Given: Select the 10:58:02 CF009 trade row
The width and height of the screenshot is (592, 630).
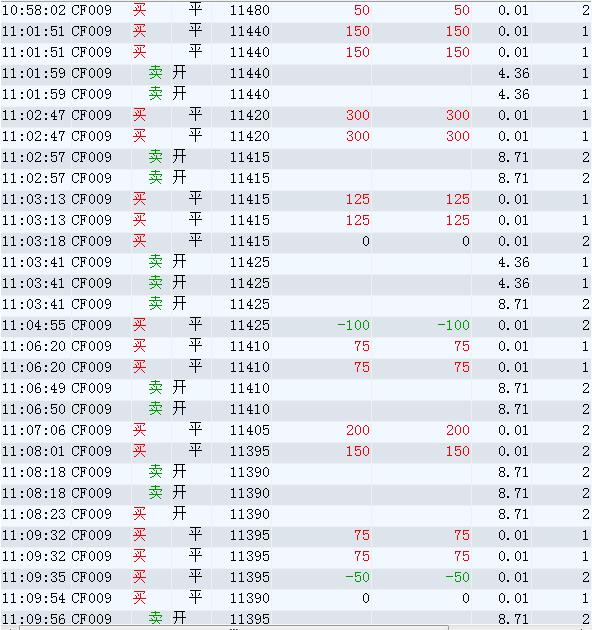Looking at the screenshot, I should 296,10.
